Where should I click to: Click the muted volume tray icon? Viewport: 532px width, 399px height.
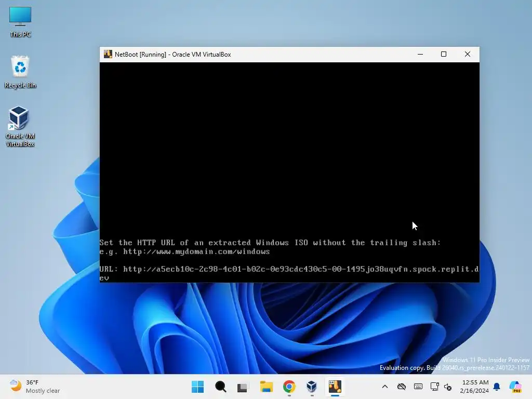pyautogui.click(x=448, y=387)
